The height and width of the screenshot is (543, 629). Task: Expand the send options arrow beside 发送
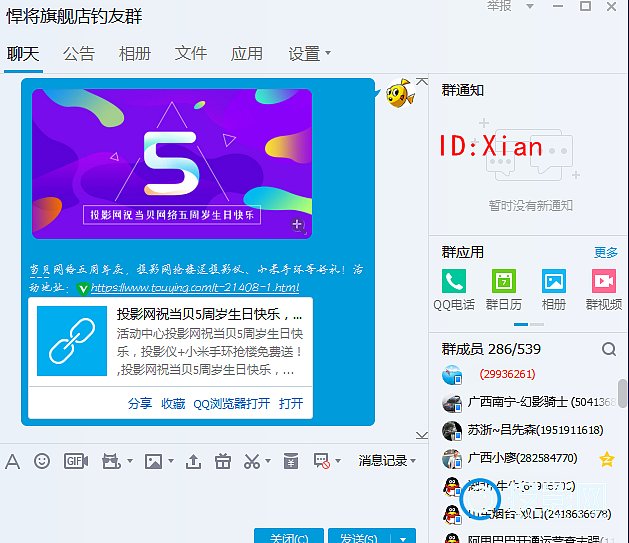pyautogui.click(x=403, y=539)
